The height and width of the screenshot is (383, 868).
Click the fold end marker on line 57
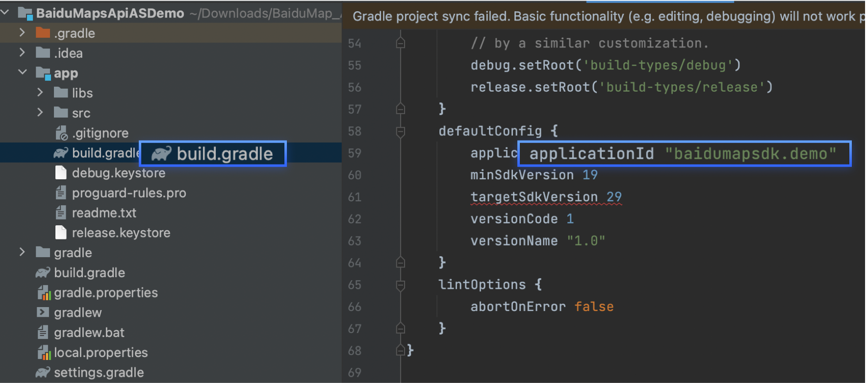(401, 109)
